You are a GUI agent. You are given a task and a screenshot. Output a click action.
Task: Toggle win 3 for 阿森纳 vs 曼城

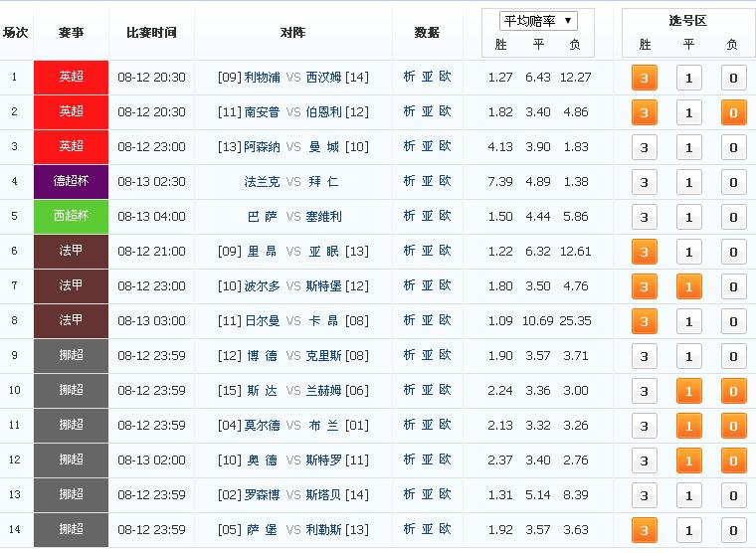pyautogui.click(x=645, y=147)
